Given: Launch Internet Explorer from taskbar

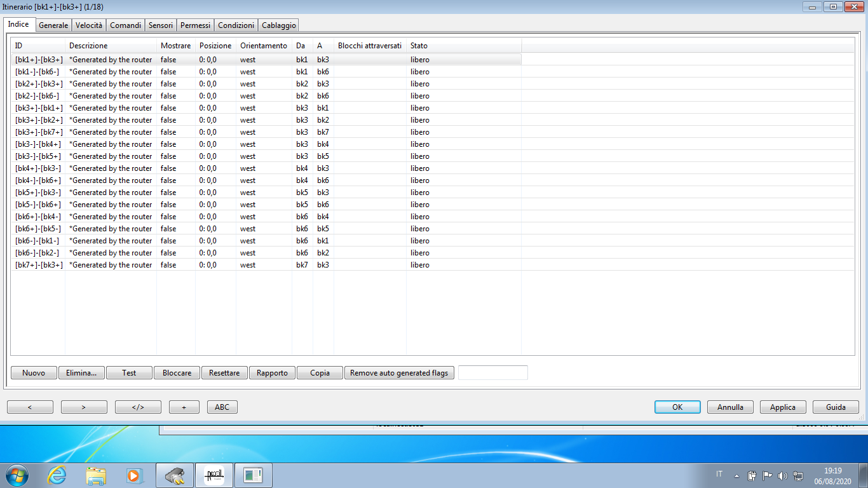Looking at the screenshot, I should coord(57,475).
